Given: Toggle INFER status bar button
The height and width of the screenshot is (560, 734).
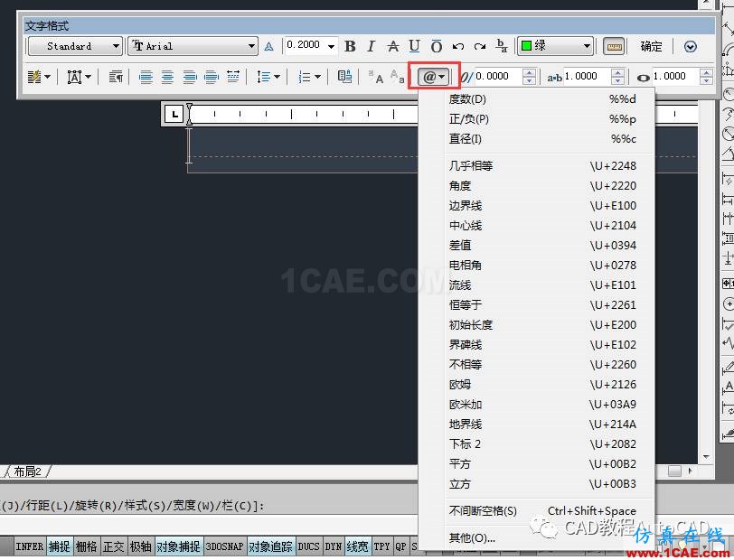Looking at the screenshot, I should pos(30,546).
